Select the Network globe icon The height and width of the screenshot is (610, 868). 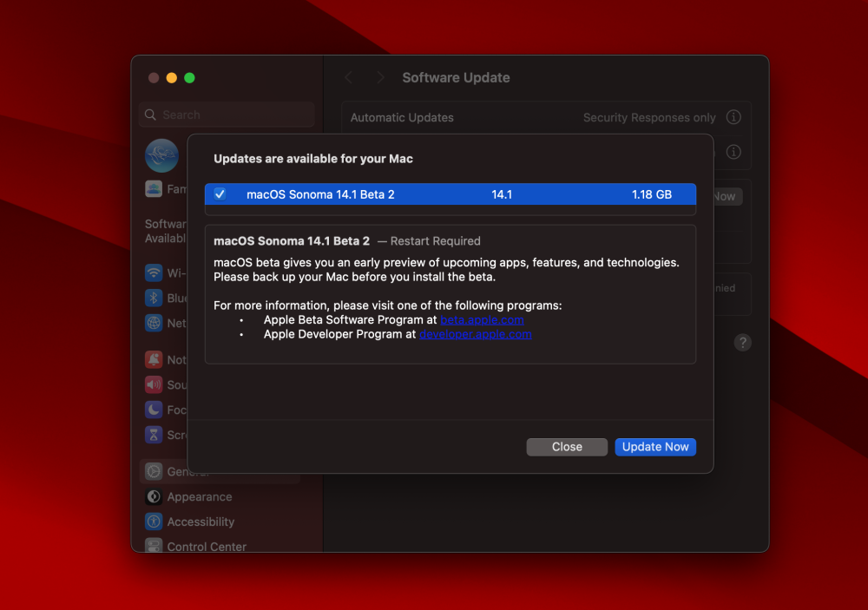click(154, 323)
